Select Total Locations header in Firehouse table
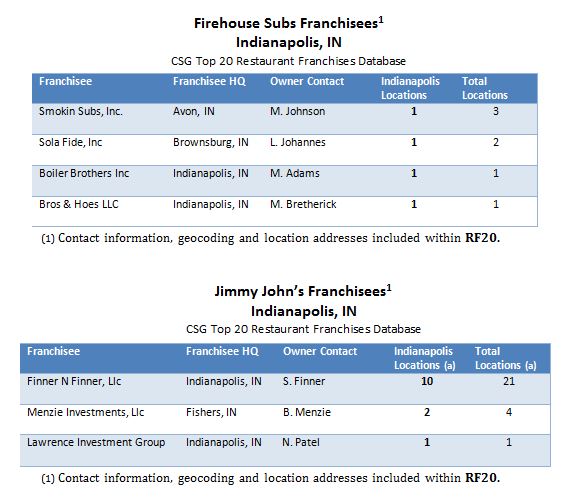The width and height of the screenshot is (565, 498). pyautogui.click(x=485, y=88)
